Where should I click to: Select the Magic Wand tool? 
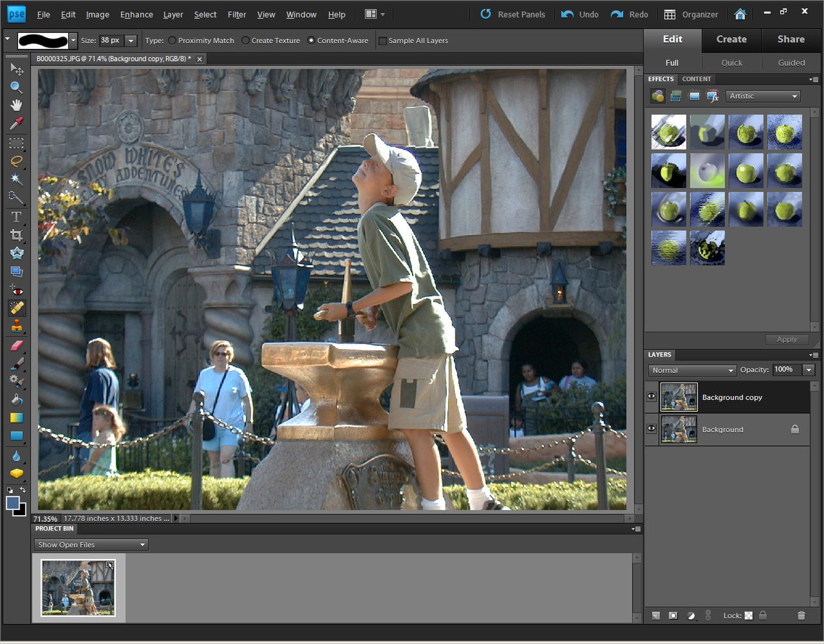16,179
